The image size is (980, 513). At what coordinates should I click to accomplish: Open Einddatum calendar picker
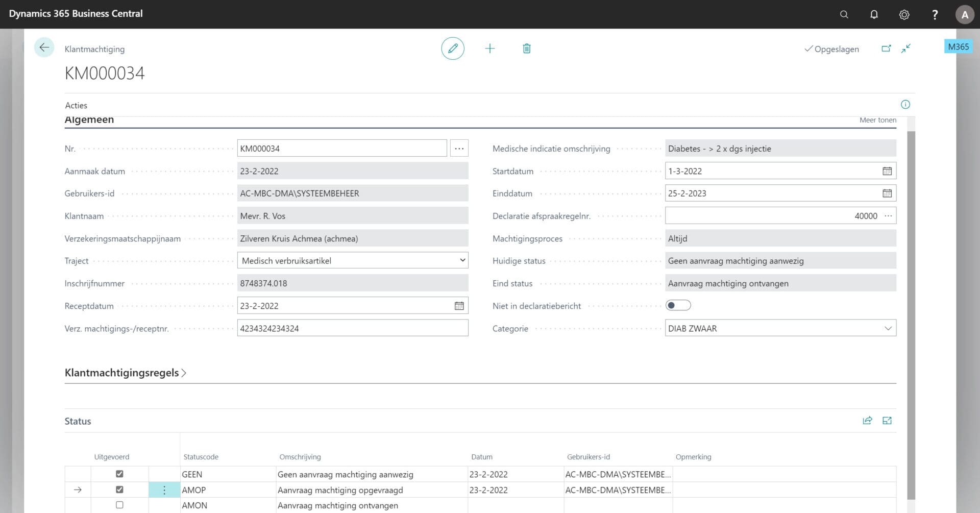(887, 193)
